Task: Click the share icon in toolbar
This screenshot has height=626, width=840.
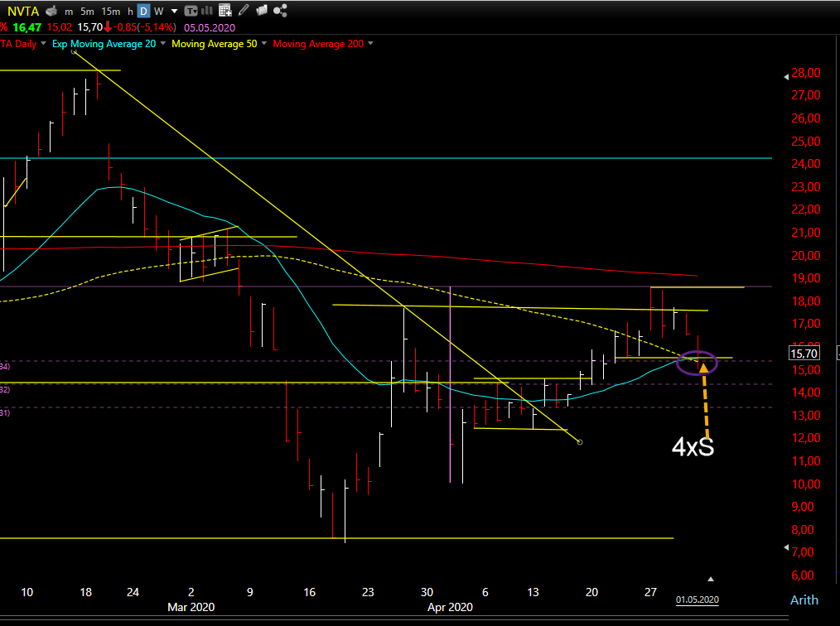Action: (280, 11)
